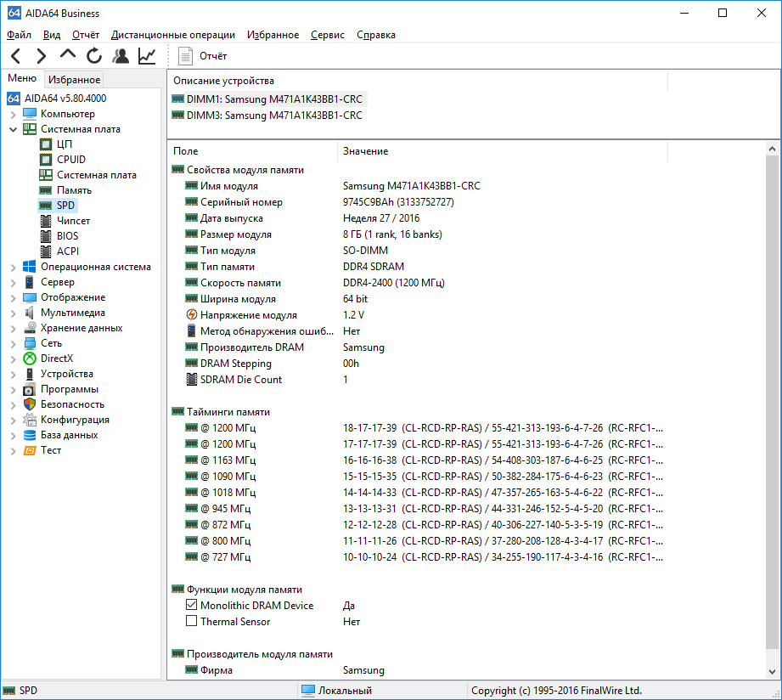Click the ACPI chip icon in the tree
Image resolution: width=782 pixels, height=700 pixels.
[46, 251]
